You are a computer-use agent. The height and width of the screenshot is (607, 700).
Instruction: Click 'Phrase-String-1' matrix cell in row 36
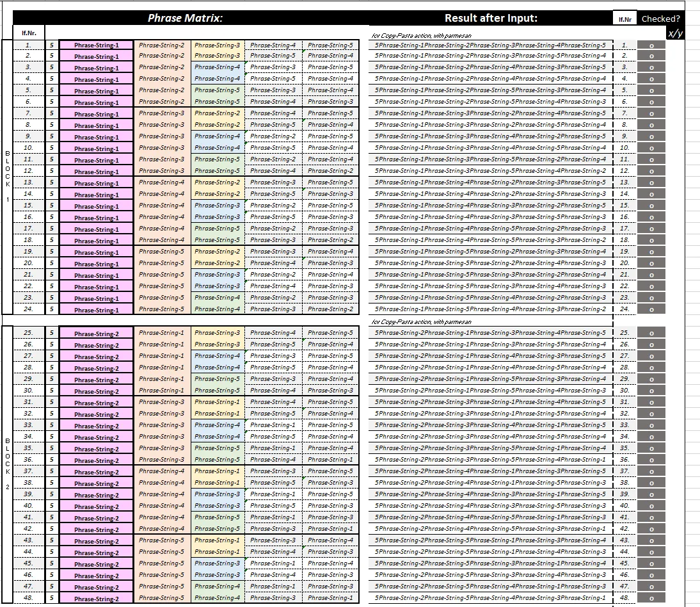pos(330,460)
